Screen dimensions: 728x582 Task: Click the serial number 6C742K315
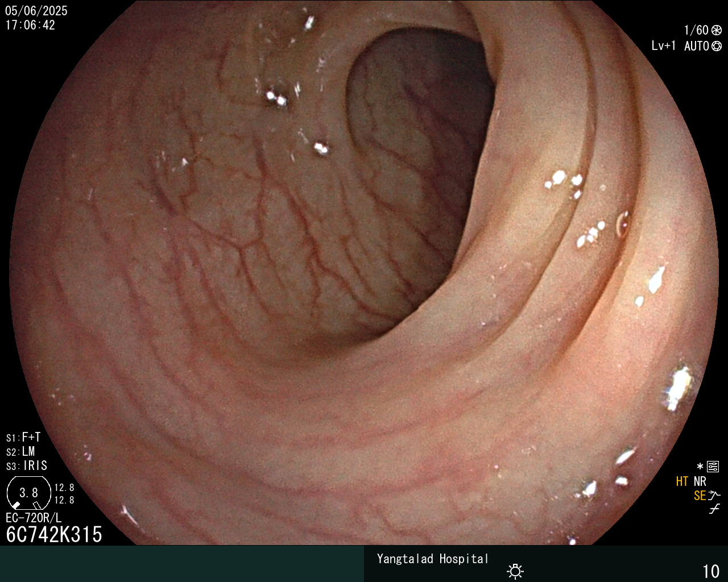click(x=54, y=534)
